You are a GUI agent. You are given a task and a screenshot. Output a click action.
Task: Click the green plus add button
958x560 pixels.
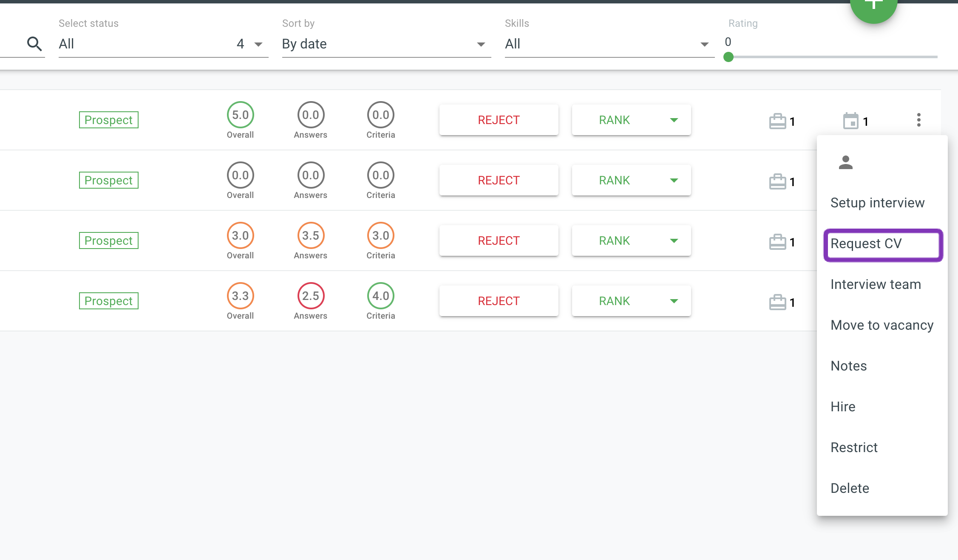point(873,8)
